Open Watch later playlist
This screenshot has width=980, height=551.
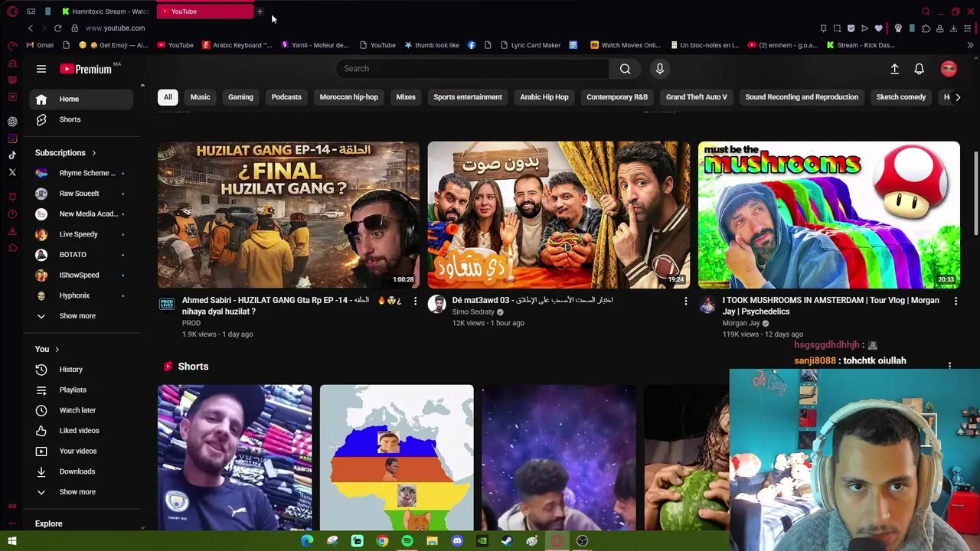(82, 410)
